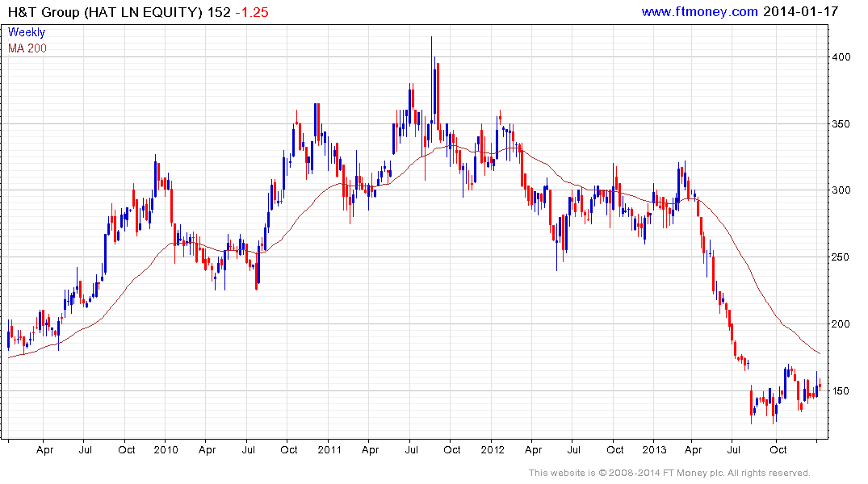Image resolution: width=868 pixels, height=484 pixels.
Task: Click the 2010 year marker on axis
Action: click(x=166, y=449)
